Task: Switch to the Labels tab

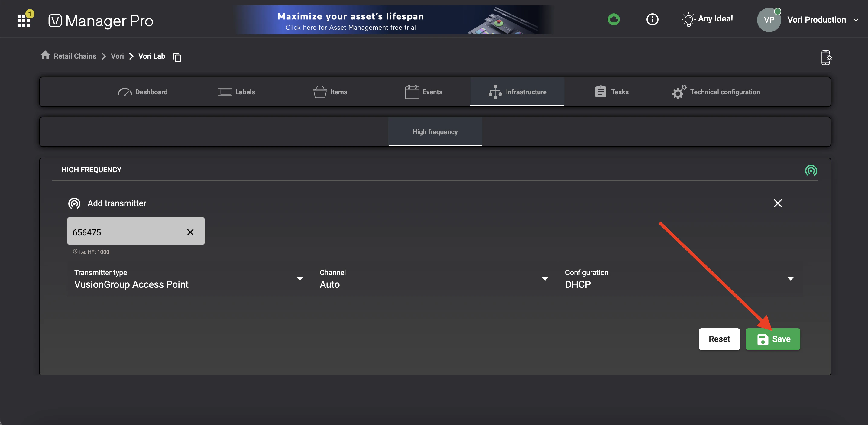Action: 236,92
